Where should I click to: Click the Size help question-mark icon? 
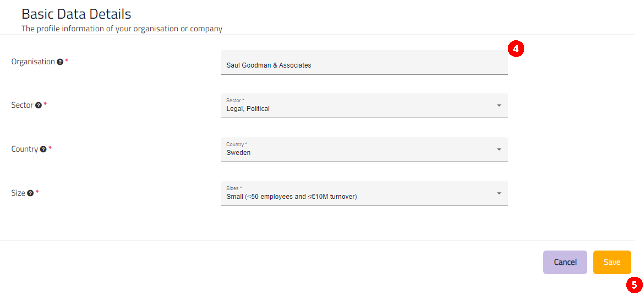coord(30,193)
